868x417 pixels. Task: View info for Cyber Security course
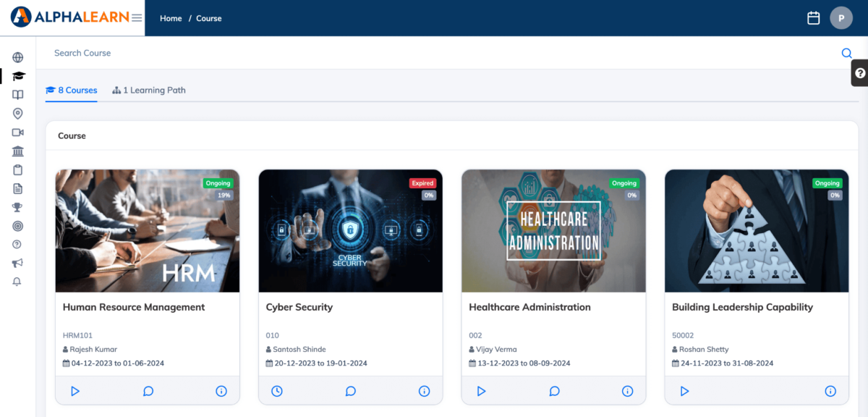(425, 391)
